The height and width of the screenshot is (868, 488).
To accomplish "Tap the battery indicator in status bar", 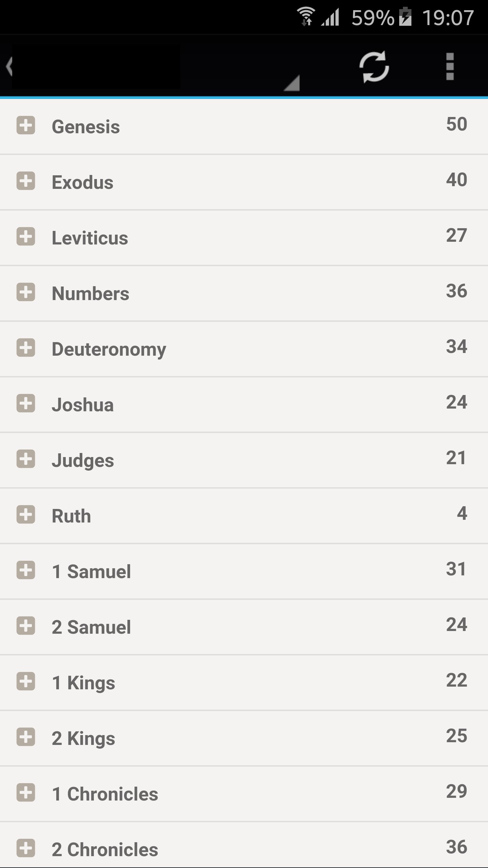I will pos(405,18).
